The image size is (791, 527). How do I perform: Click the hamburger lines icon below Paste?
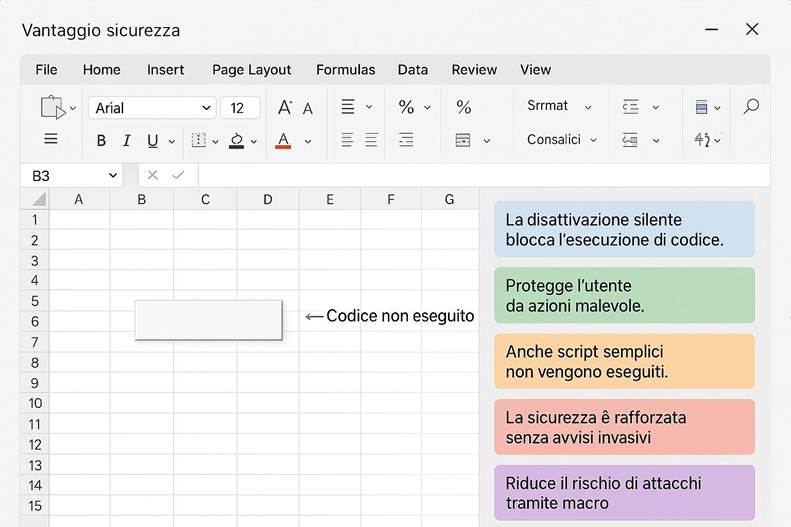(x=50, y=139)
